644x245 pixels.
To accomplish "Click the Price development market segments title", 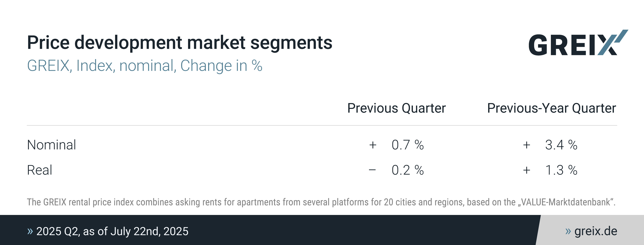I will [x=180, y=43].
